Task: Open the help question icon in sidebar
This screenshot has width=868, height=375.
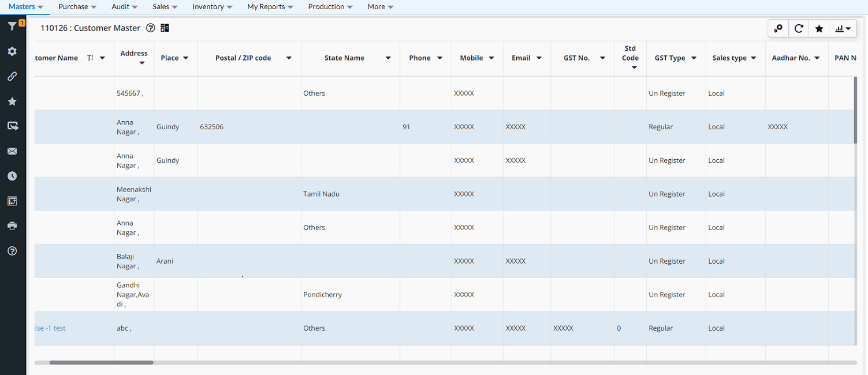Action: (x=12, y=251)
